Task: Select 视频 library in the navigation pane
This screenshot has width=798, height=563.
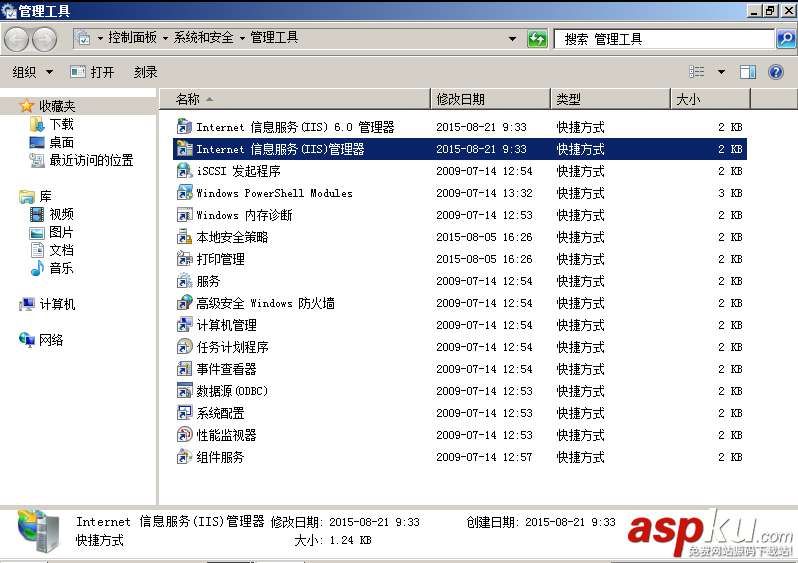Action: tap(62, 214)
